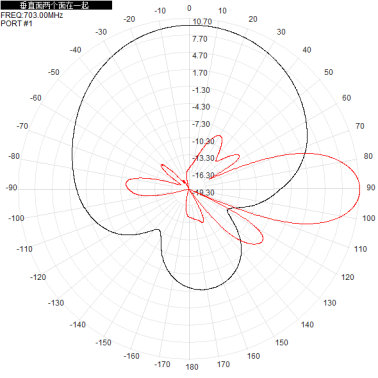Select the -100 degree angle label
378x378 pixels.
16,218
